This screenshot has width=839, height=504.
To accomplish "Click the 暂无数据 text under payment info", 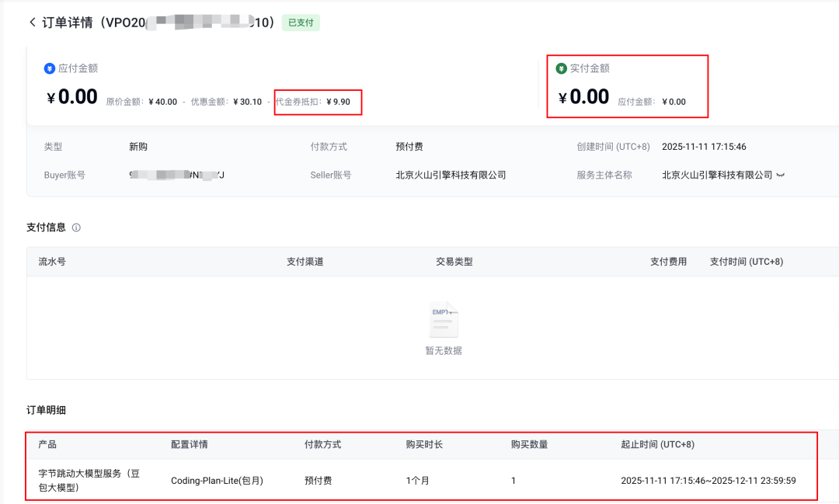I will tap(444, 350).
